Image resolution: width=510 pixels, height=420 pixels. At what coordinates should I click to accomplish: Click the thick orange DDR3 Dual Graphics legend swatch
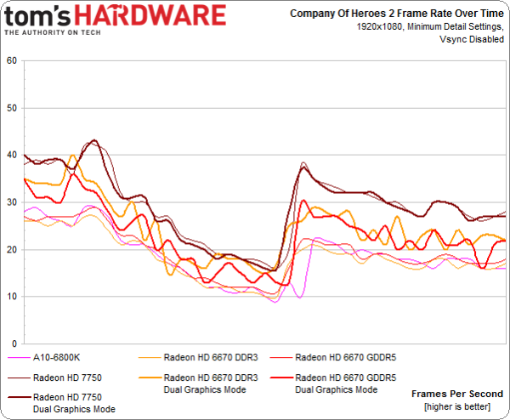click(x=150, y=377)
